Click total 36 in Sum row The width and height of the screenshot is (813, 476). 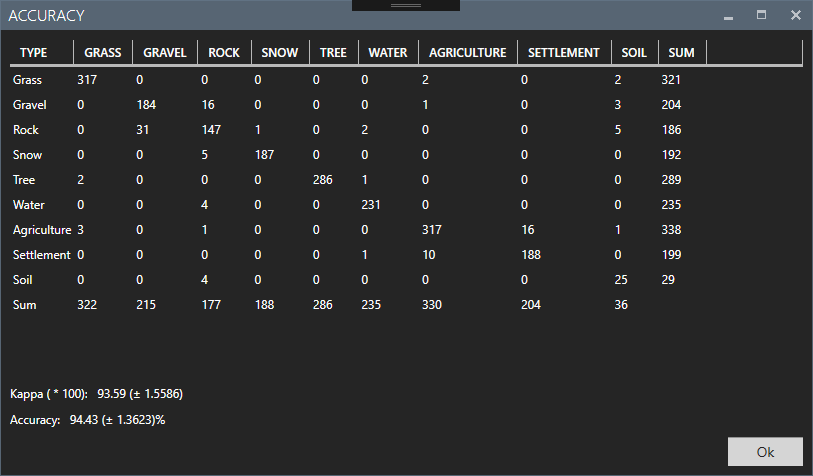(621, 304)
